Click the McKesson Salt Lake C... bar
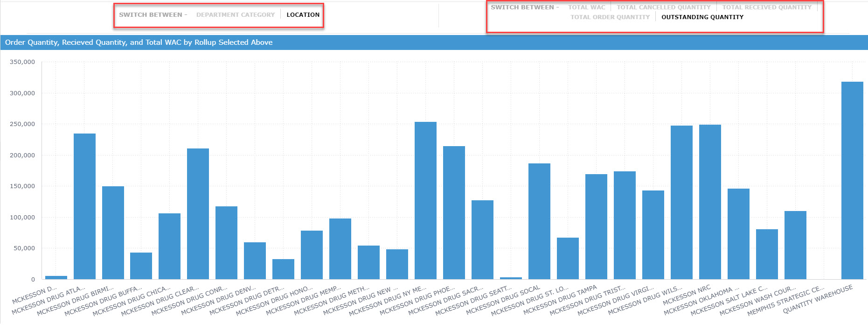This screenshot has height=331, width=868. click(767, 254)
